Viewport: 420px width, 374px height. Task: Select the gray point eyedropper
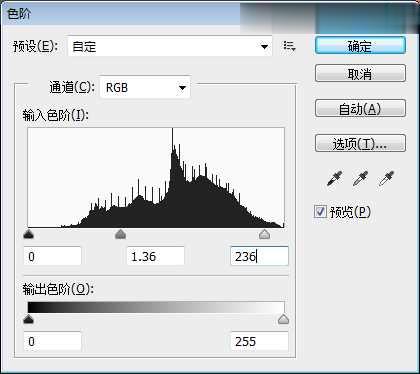[360, 178]
